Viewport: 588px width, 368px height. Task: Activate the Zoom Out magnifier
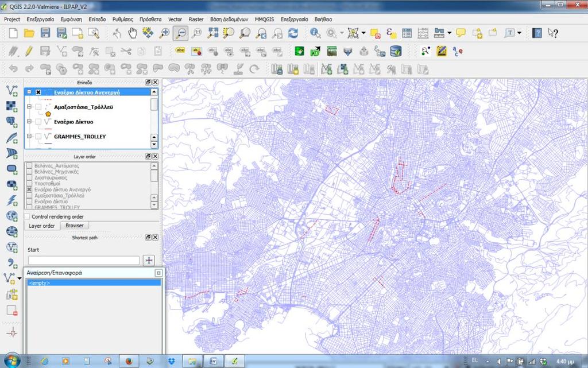[x=180, y=33]
